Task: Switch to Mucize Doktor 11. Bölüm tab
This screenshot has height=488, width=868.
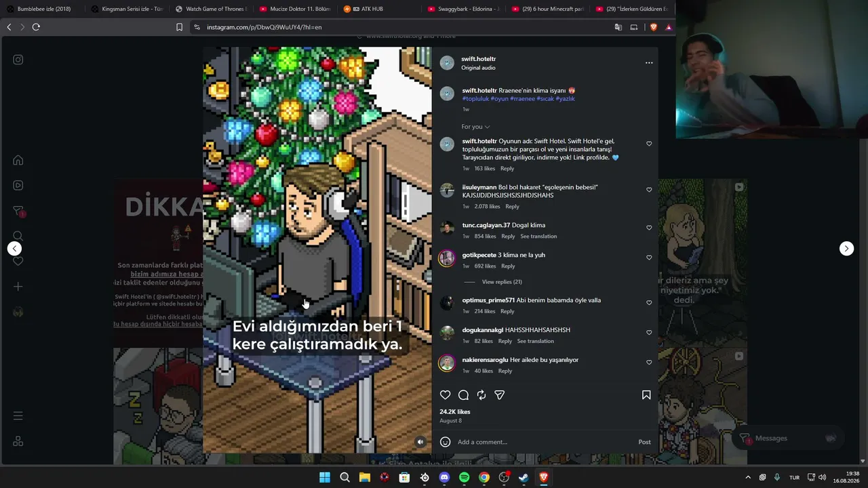Action: coord(295,9)
